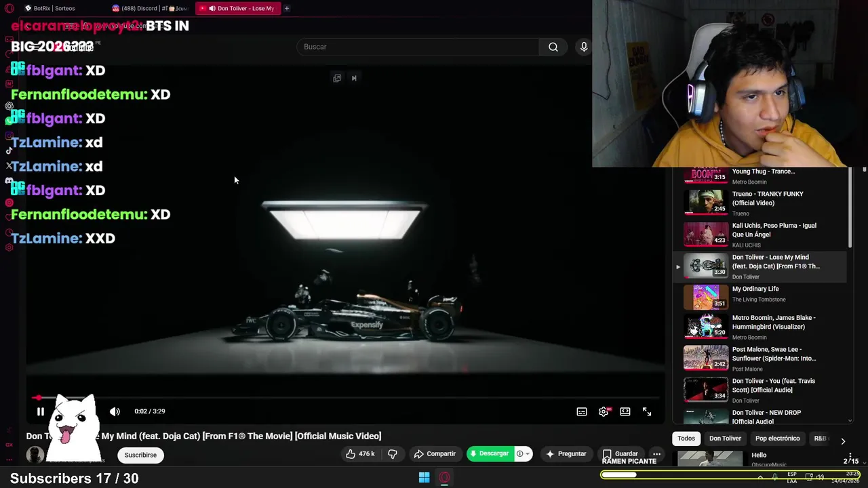The width and height of the screenshot is (868, 488).
Task: Click the Buscar search field
Action: [418, 47]
